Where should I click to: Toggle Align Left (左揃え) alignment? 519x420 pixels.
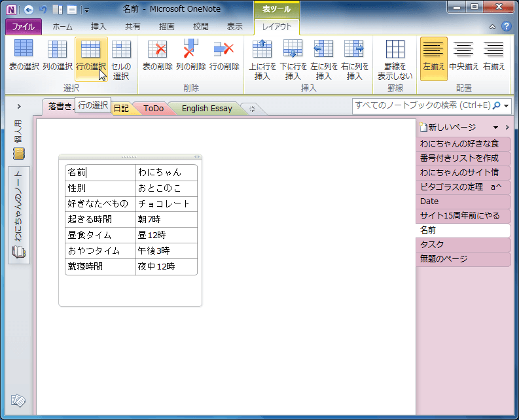(434, 59)
